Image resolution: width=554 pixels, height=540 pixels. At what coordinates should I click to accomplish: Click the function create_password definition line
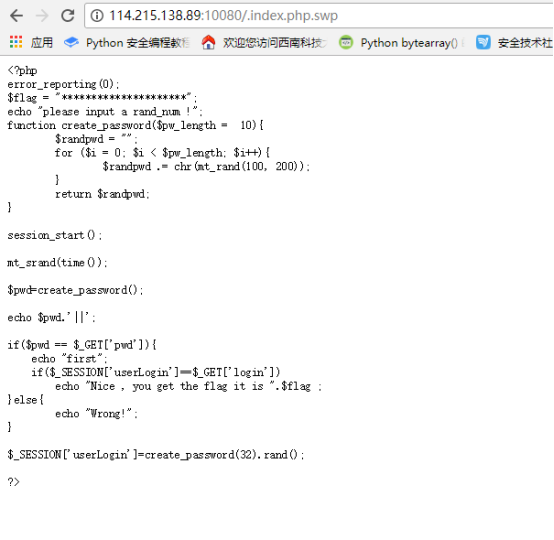pyautogui.click(x=135, y=125)
